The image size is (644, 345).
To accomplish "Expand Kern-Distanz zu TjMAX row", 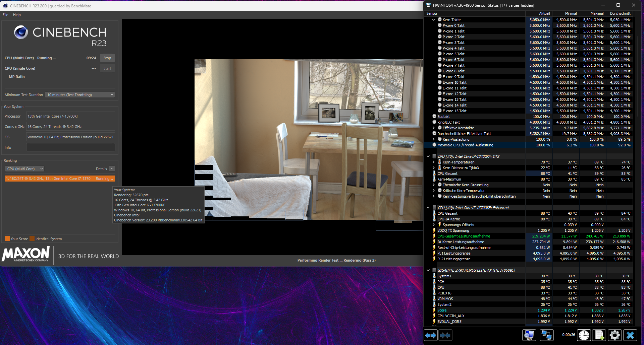I will (x=433, y=167).
